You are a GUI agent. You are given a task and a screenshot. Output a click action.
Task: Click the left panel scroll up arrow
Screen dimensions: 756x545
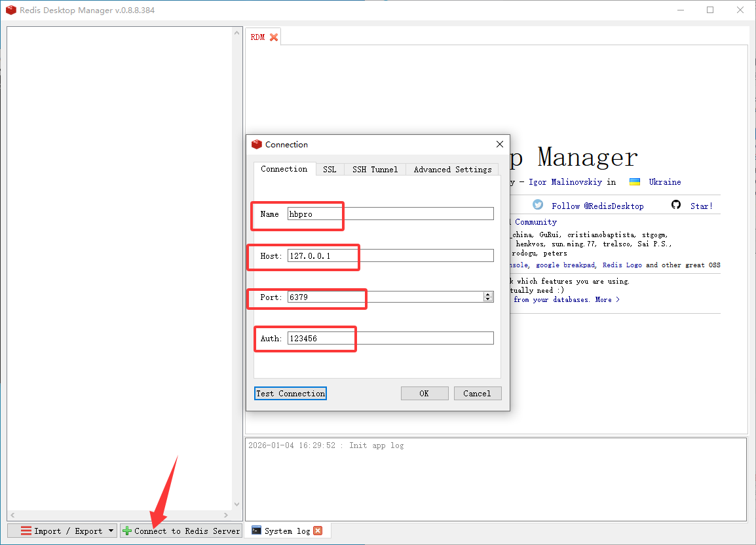pyautogui.click(x=236, y=33)
